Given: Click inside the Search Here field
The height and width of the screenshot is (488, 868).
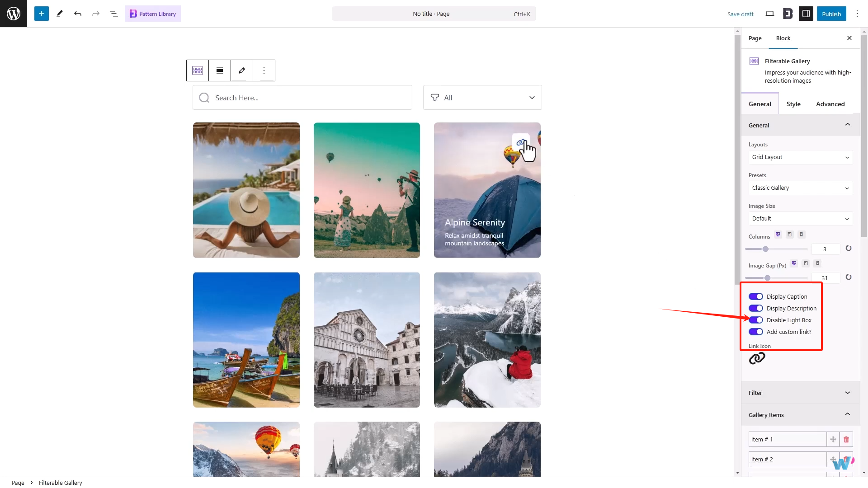Looking at the screenshot, I should pyautogui.click(x=302, y=97).
